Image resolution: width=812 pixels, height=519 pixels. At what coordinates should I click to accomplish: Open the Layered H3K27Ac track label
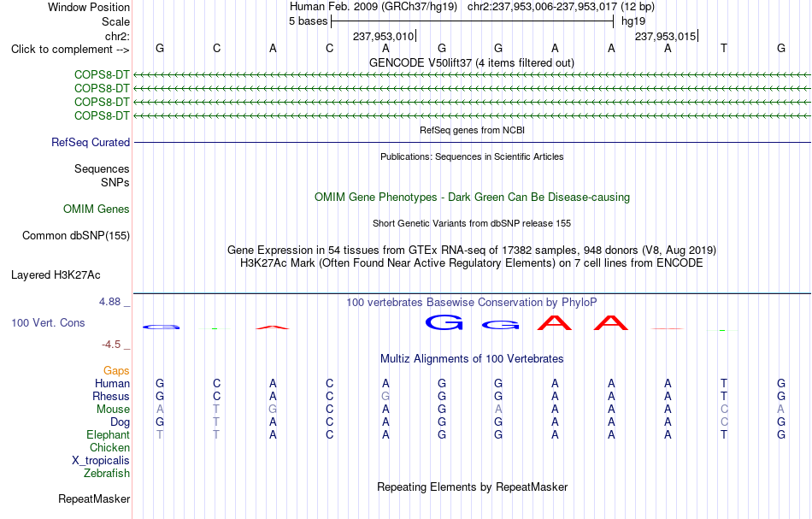pyautogui.click(x=56, y=275)
